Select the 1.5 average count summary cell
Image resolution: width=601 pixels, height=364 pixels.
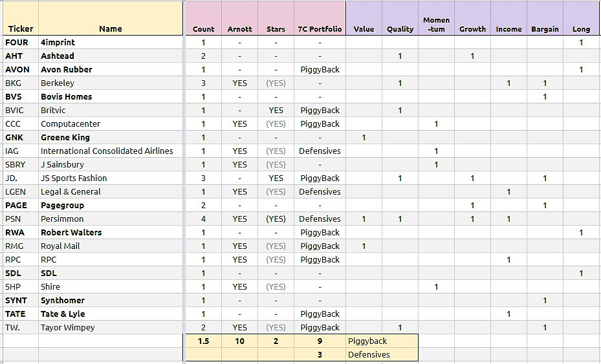point(203,341)
